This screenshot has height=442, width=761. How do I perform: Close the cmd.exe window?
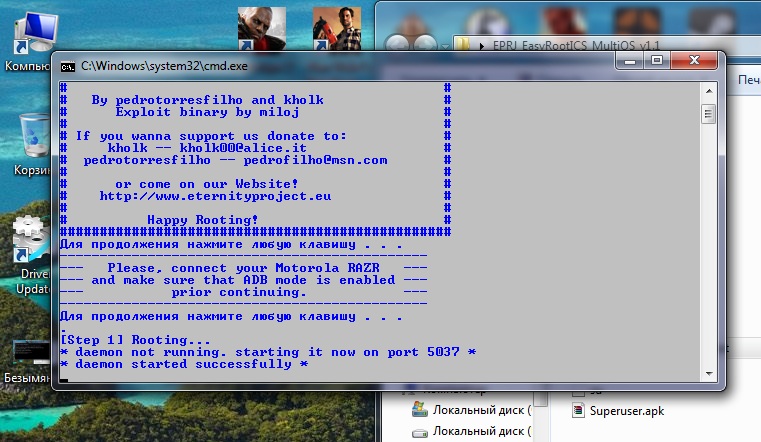pyautogui.click(x=694, y=61)
